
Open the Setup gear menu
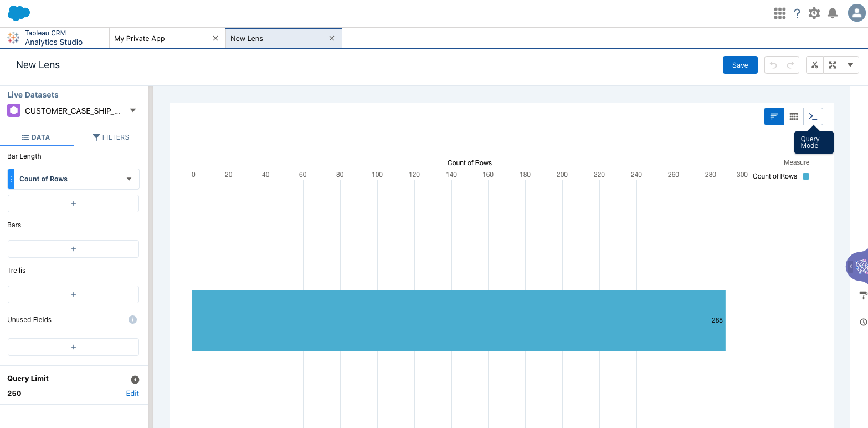(814, 13)
